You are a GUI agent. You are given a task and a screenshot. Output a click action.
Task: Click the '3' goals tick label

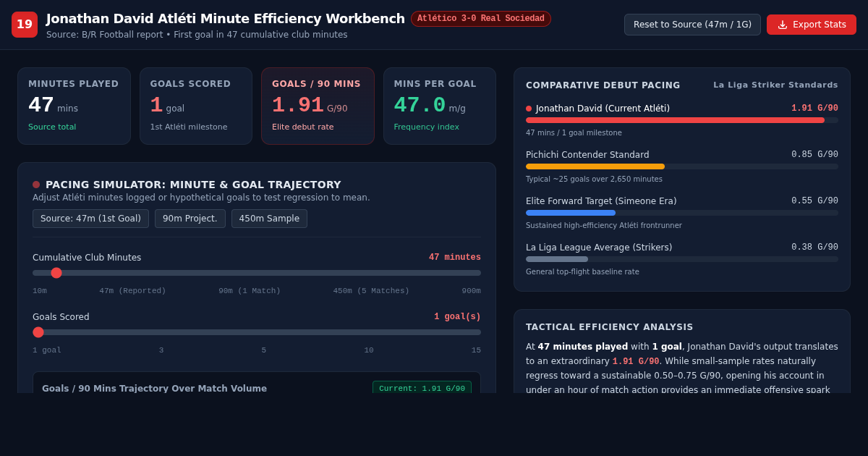161,350
